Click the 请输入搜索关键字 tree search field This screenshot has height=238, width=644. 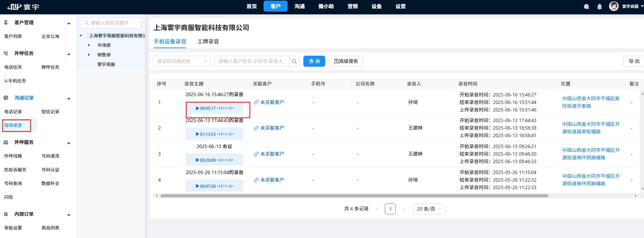[x=111, y=23]
